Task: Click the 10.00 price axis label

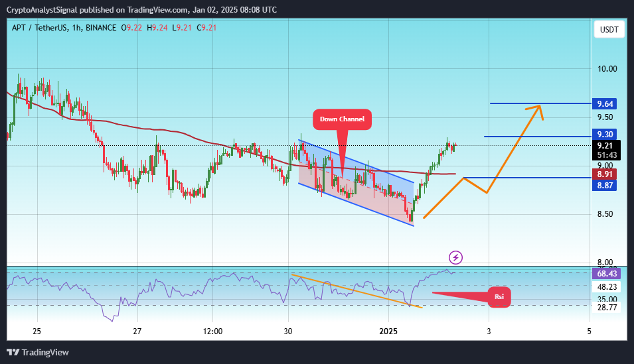Action: (x=607, y=69)
